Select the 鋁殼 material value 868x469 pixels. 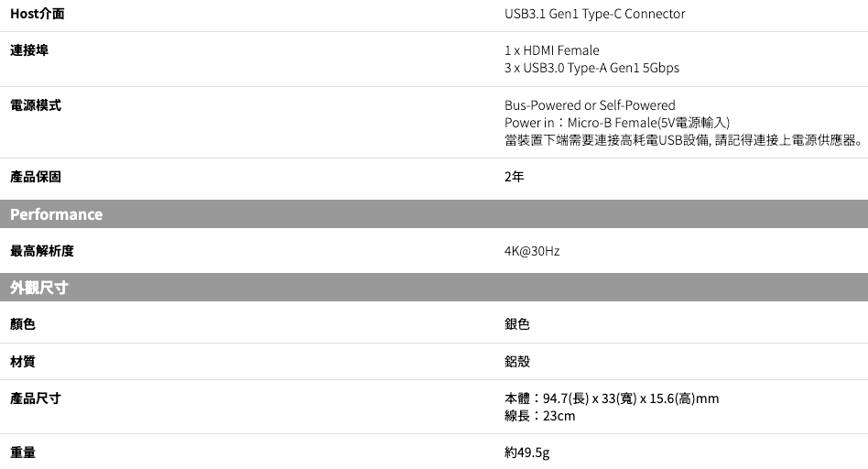point(517,361)
